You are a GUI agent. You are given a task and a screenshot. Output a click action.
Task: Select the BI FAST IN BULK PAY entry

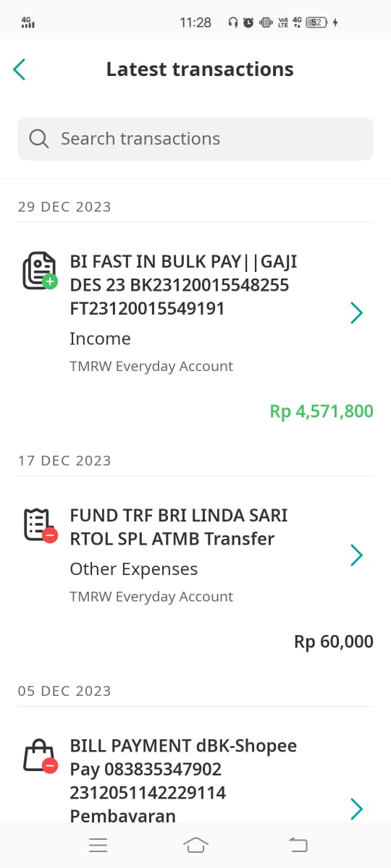click(195, 334)
